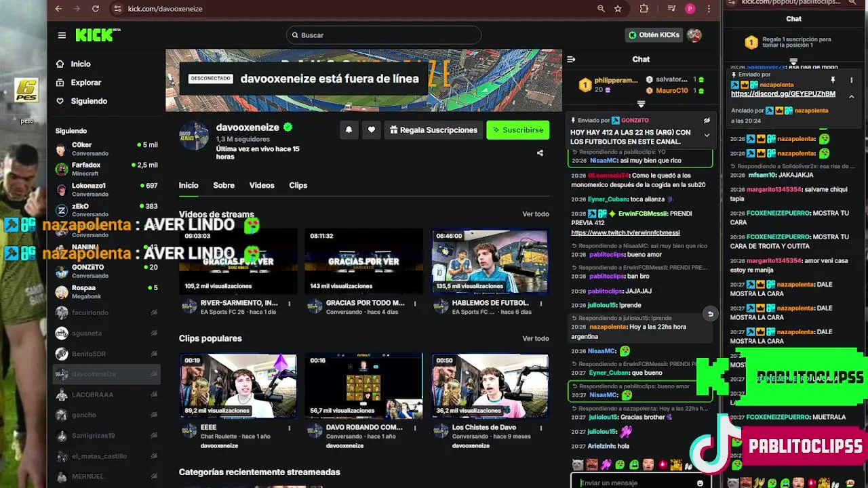Jump to latest chat messages arrow icon
The width and height of the screenshot is (868, 488).
pos(710,314)
